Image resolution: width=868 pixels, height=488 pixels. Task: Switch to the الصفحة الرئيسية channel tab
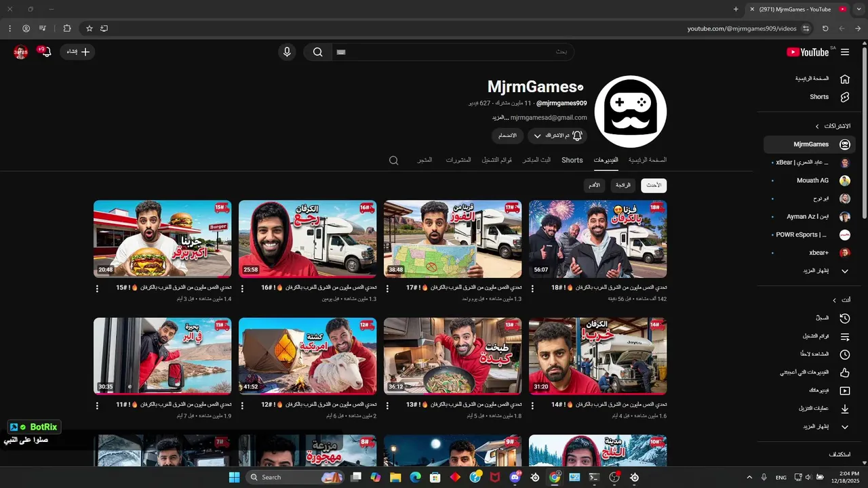point(647,161)
